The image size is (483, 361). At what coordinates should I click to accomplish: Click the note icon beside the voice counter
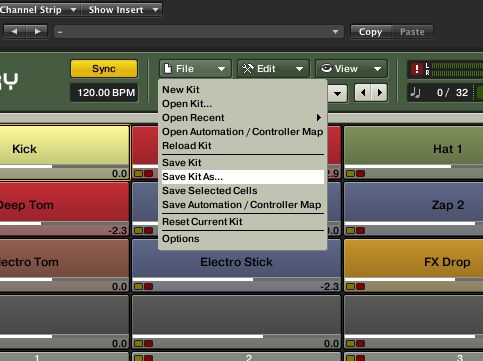coord(415,92)
